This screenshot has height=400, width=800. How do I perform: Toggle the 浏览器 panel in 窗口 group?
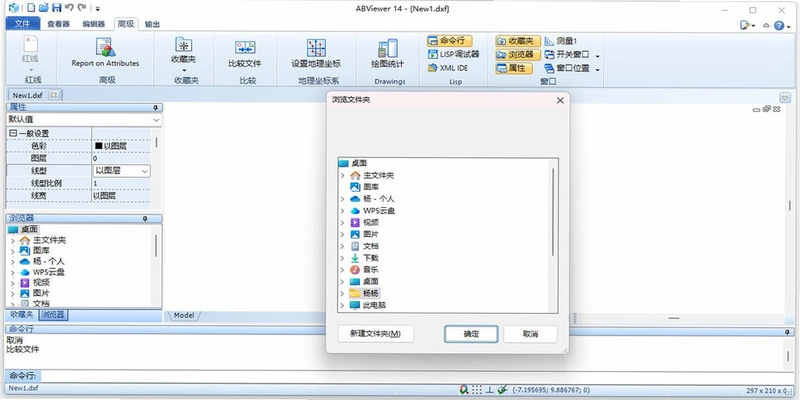pos(518,54)
